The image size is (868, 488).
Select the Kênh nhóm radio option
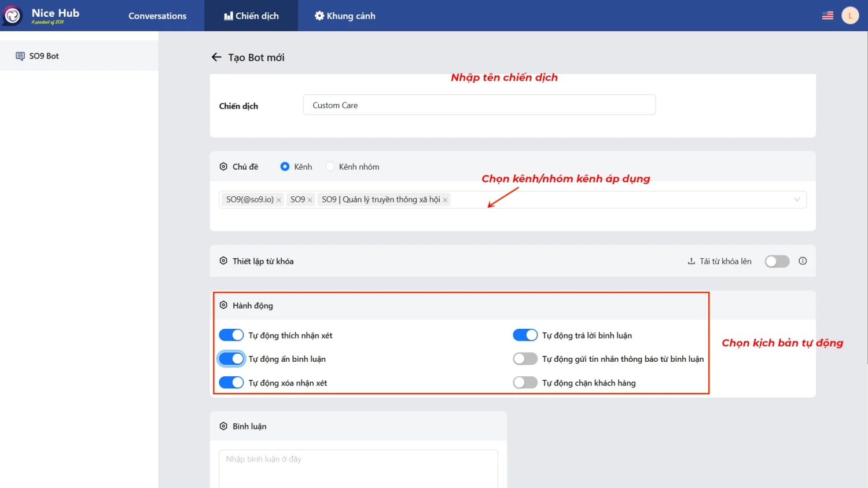330,167
